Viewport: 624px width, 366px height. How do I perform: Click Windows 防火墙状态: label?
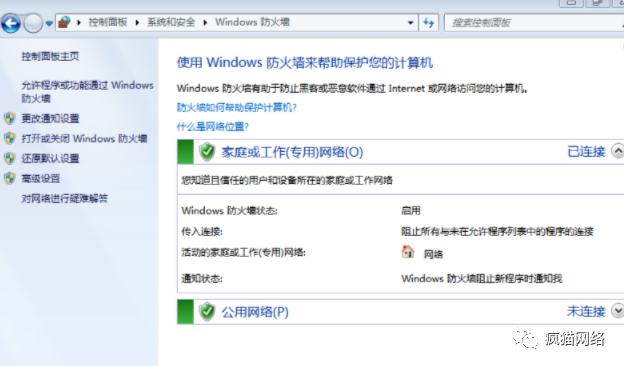click(x=230, y=210)
